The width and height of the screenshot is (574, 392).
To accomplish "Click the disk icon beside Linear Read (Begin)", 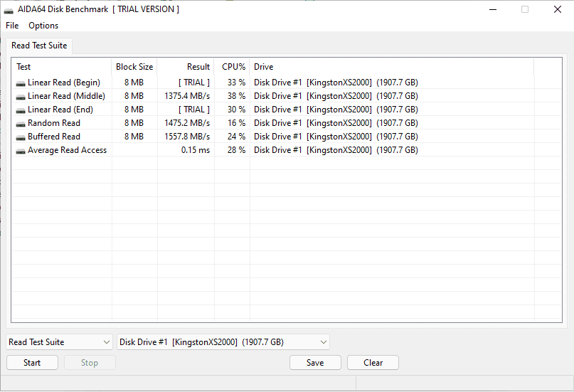I will pos(21,83).
